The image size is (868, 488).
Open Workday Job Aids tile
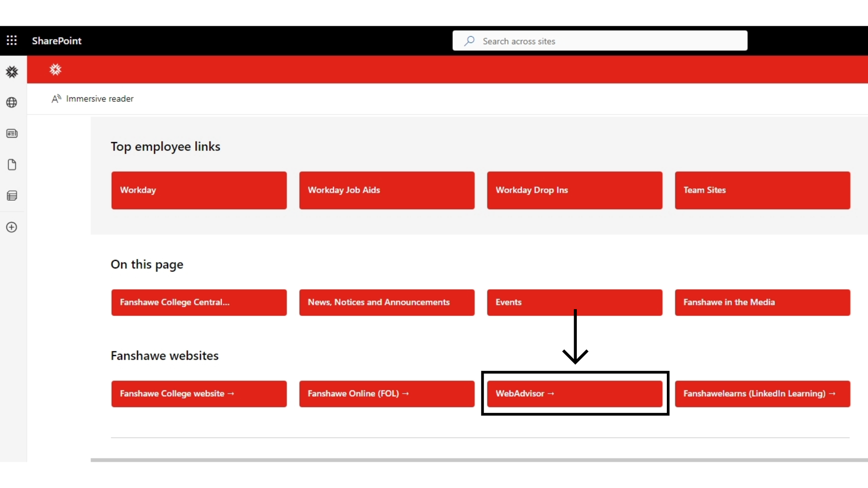[387, 190]
